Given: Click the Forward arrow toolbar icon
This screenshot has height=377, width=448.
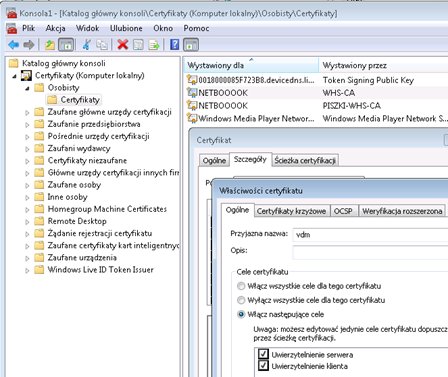Looking at the screenshot, I should pyautogui.click(x=29, y=45).
